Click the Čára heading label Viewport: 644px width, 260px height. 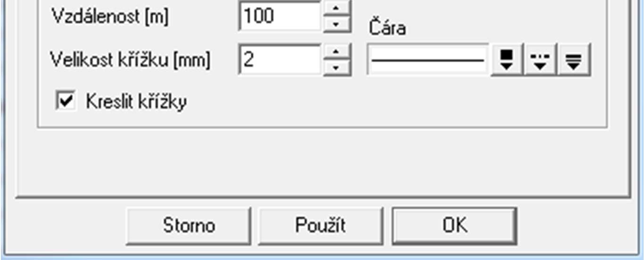pos(387,28)
